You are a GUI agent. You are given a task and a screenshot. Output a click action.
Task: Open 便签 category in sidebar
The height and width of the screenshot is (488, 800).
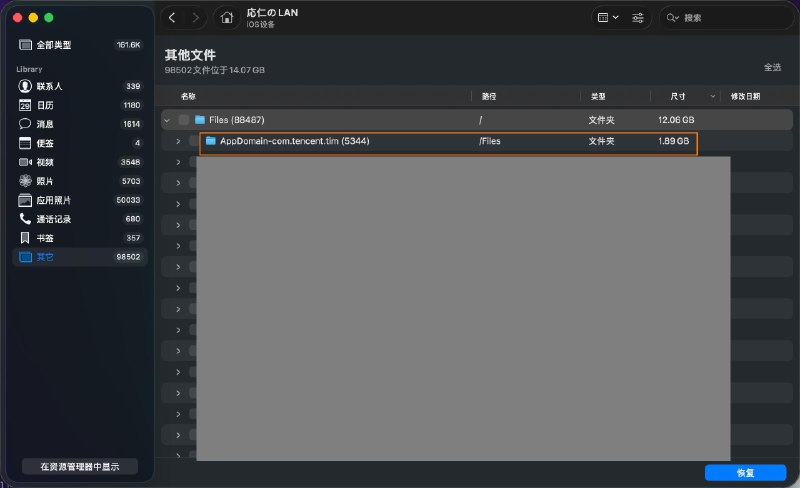[80, 143]
